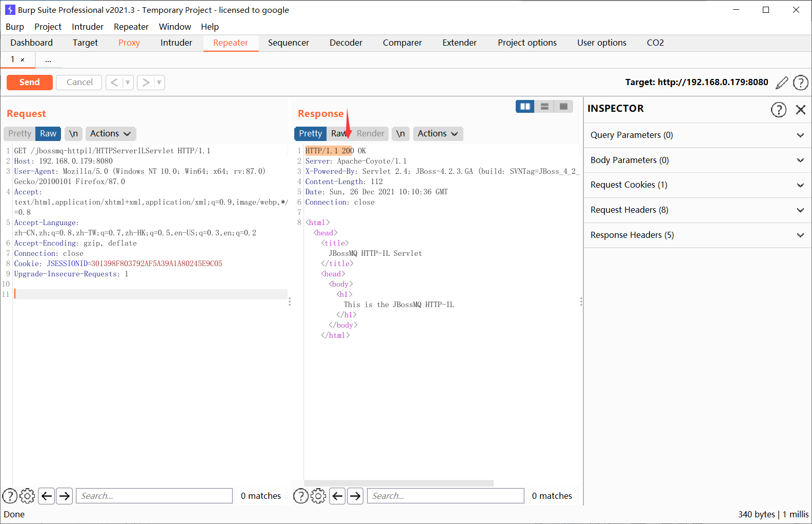Viewport: 812px width, 524px height.
Task: Close the Inspector panel
Action: (801, 109)
